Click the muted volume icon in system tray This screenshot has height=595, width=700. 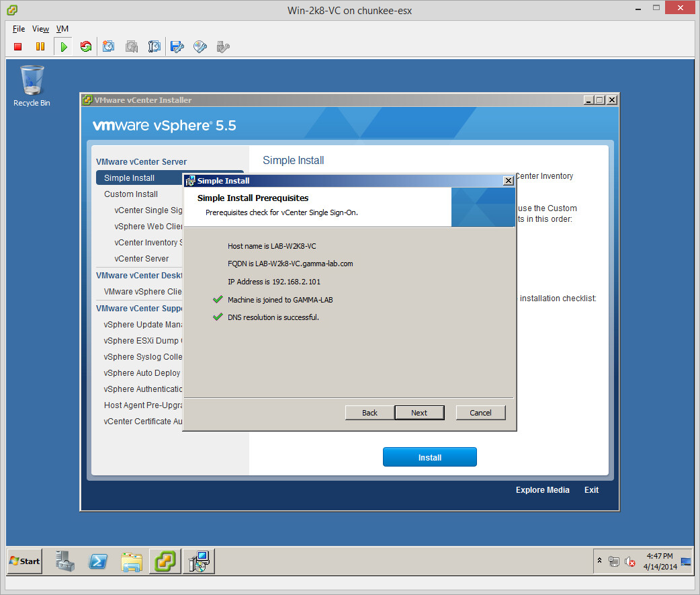tap(630, 561)
